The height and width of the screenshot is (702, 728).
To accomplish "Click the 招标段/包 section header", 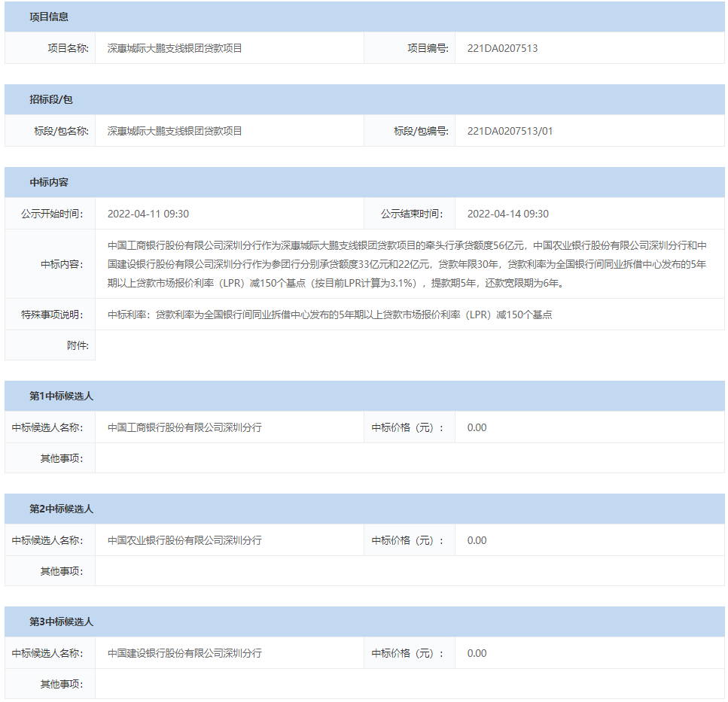I will click(51, 99).
